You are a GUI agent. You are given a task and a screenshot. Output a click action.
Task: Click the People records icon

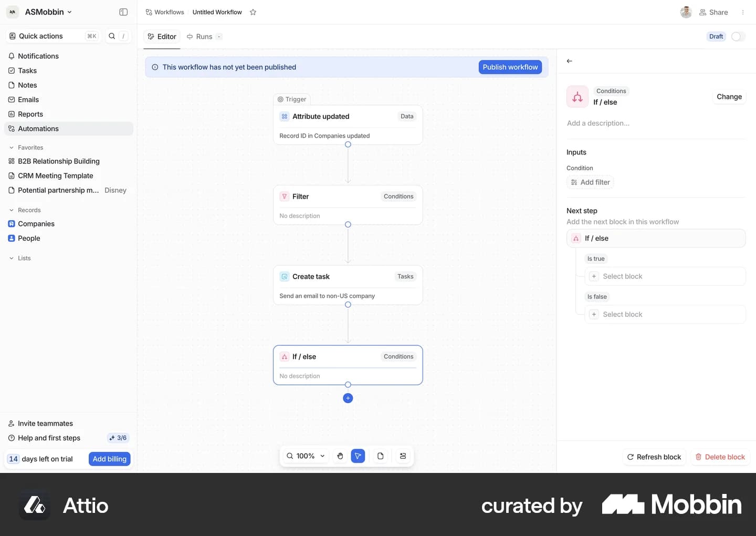(x=12, y=239)
